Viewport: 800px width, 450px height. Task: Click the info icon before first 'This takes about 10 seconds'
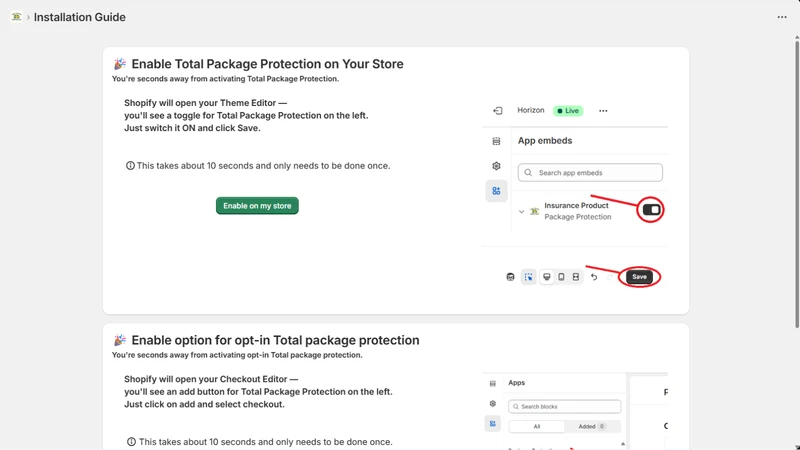[x=130, y=166]
